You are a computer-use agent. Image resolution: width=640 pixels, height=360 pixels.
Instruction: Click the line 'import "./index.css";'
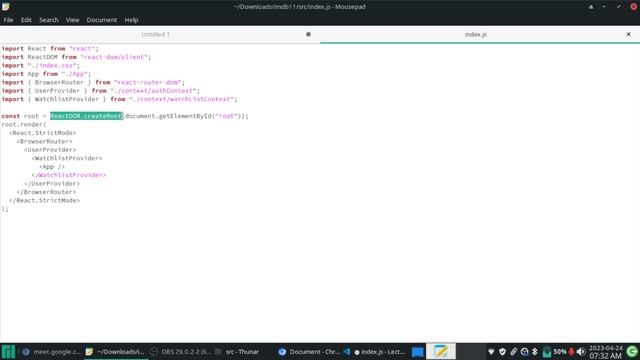click(41, 65)
